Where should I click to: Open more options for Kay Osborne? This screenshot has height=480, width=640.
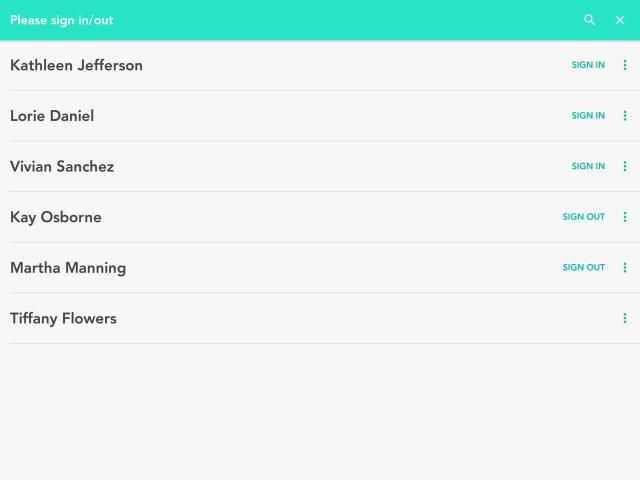tap(625, 217)
